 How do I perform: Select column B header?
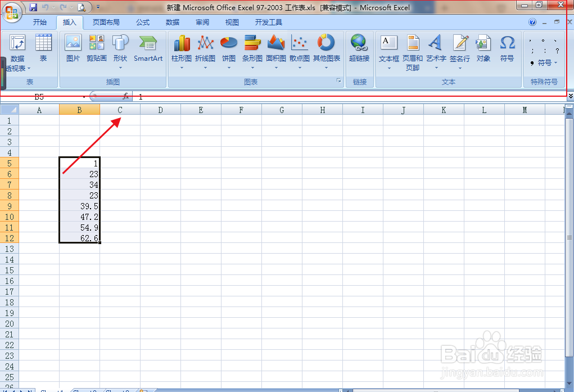point(79,110)
